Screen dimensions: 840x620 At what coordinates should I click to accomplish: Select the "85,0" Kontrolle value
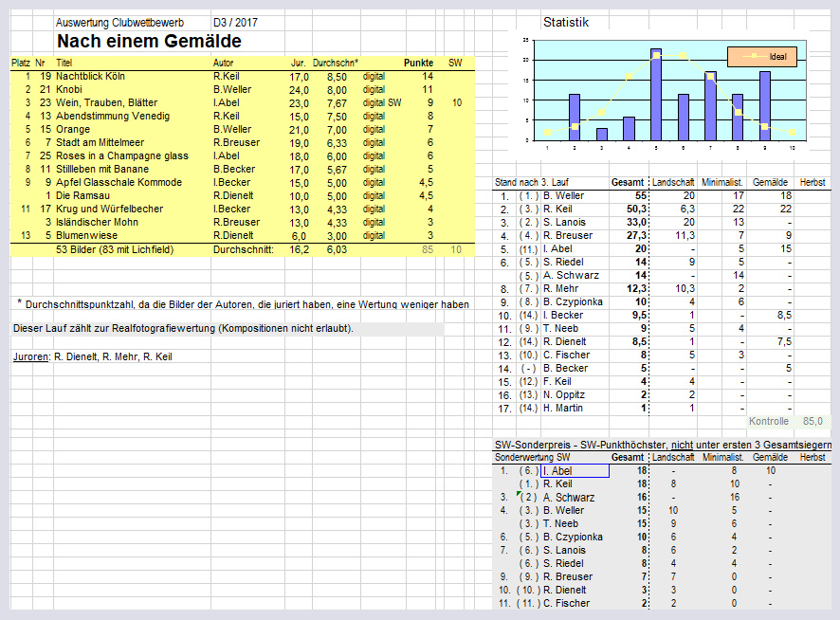pyautogui.click(x=813, y=421)
